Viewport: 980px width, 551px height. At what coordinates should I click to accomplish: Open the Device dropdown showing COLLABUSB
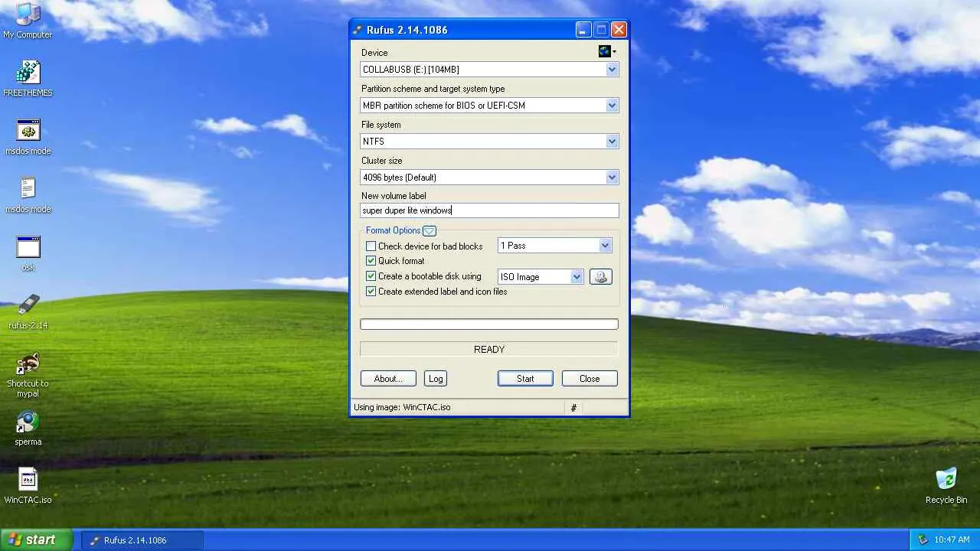point(489,70)
